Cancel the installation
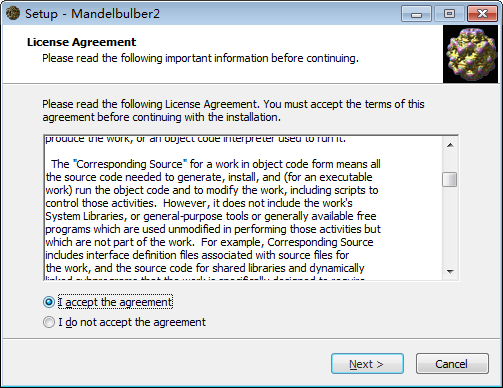This screenshot has width=503, height=388. [452, 364]
